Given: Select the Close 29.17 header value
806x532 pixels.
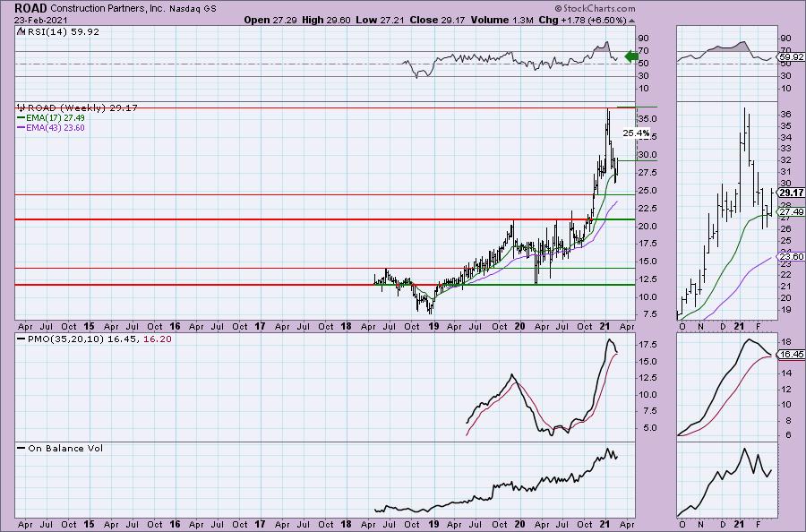Looking at the screenshot, I should pos(437,20).
